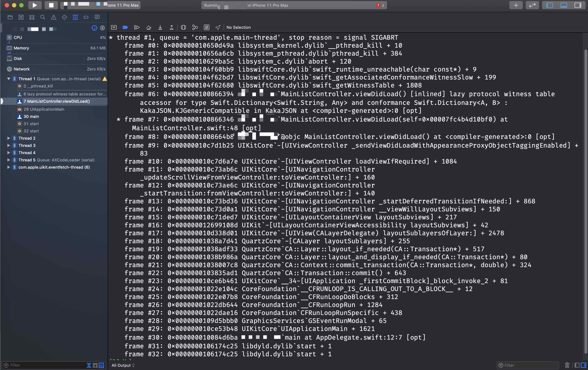588x370 pixels.
Task: Open the Debug View Hierarchy tool
Action: (x=183, y=27)
